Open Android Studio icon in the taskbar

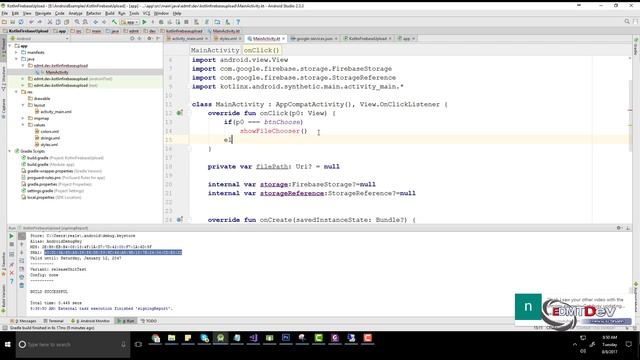[220, 338]
